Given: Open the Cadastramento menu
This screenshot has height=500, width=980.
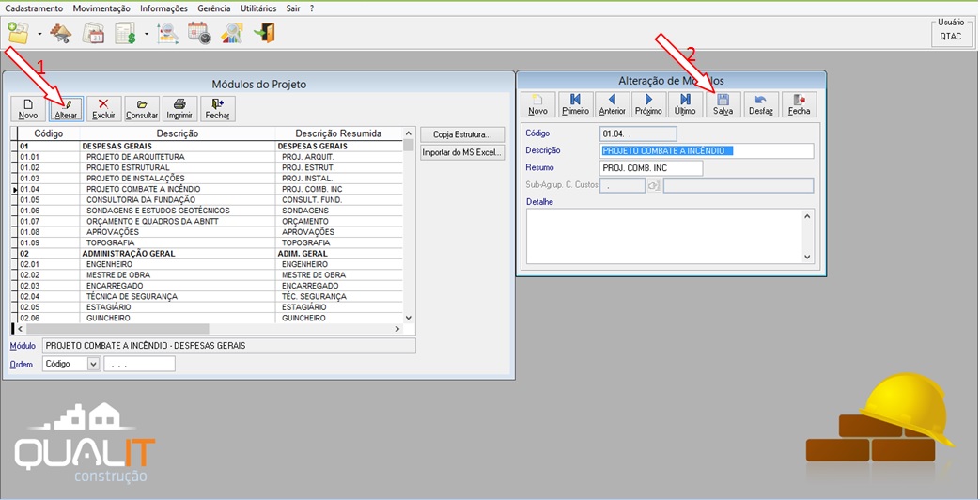Looking at the screenshot, I should coord(34,8).
